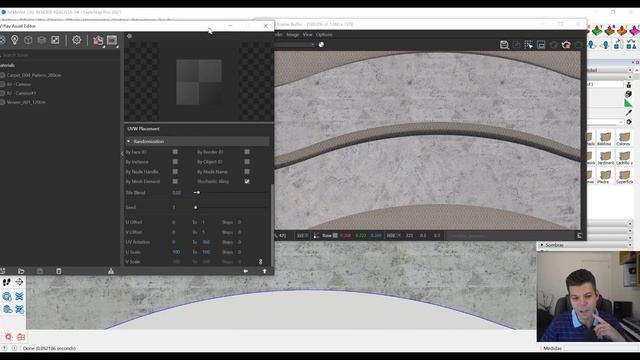Open the Geometry tab in V-Ray Asset Editor
This screenshot has width=640, height=360.
click(x=28, y=40)
